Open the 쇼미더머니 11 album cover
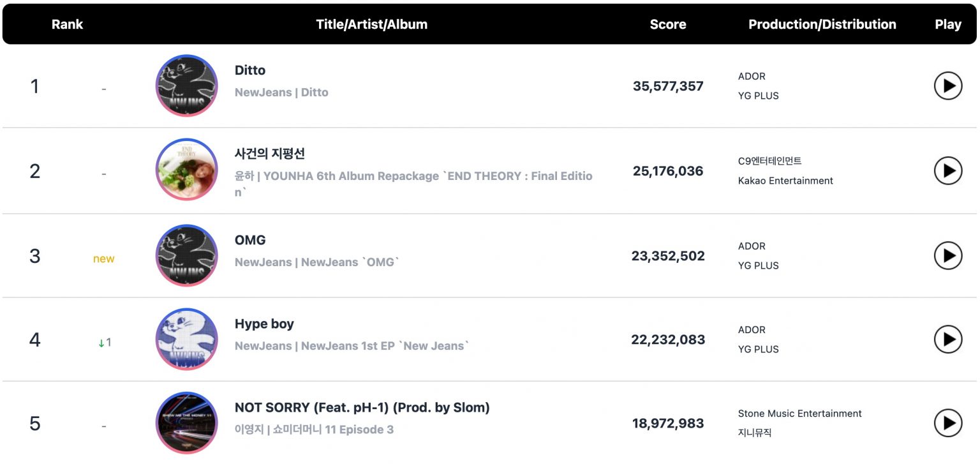The image size is (980, 464). 186,423
